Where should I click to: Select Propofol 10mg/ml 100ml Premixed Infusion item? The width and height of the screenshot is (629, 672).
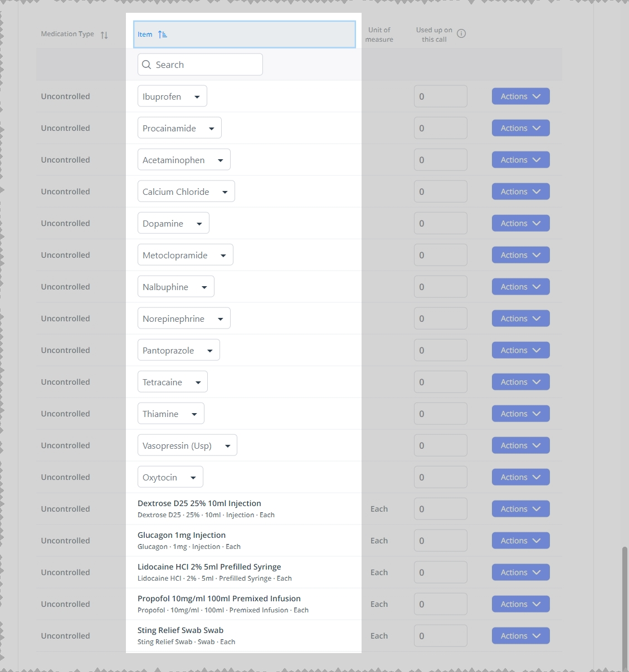pyautogui.click(x=219, y=599)
